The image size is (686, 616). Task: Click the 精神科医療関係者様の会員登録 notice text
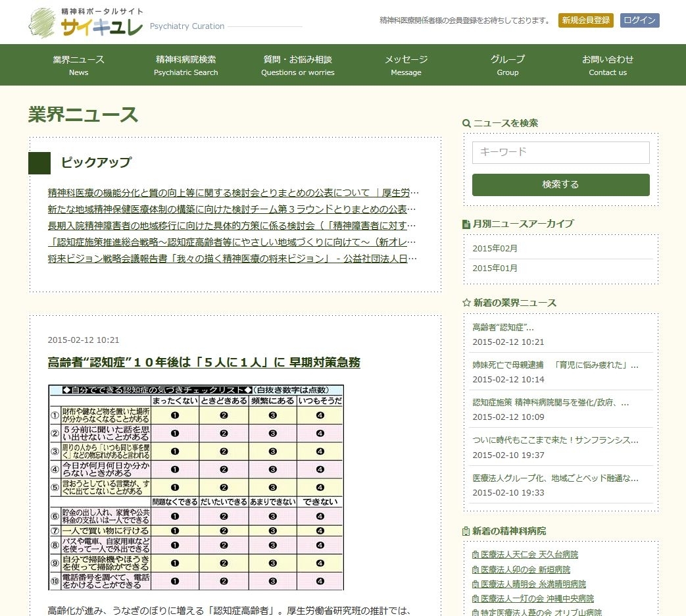(464, 20)
